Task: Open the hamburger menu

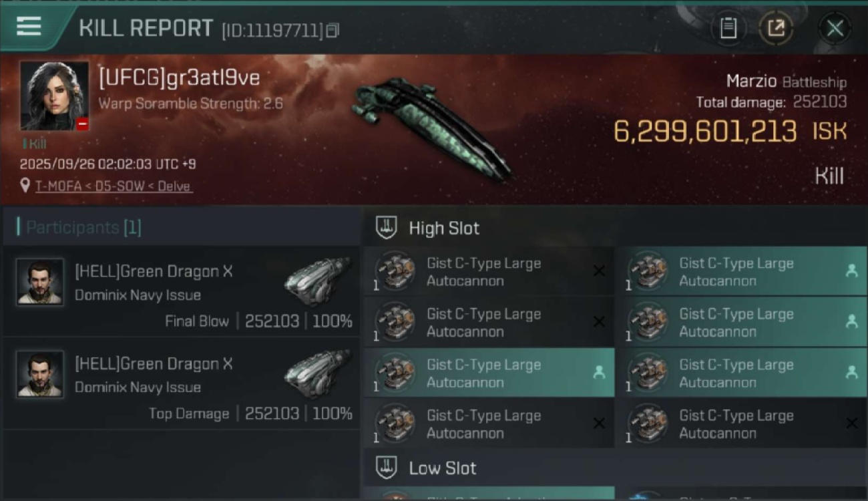Action: (x=29, y=27)
